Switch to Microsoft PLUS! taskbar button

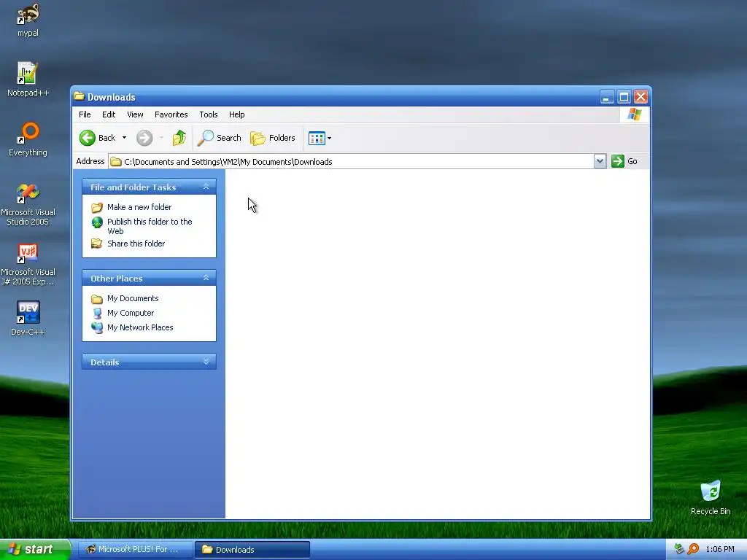tap(135, 549)
